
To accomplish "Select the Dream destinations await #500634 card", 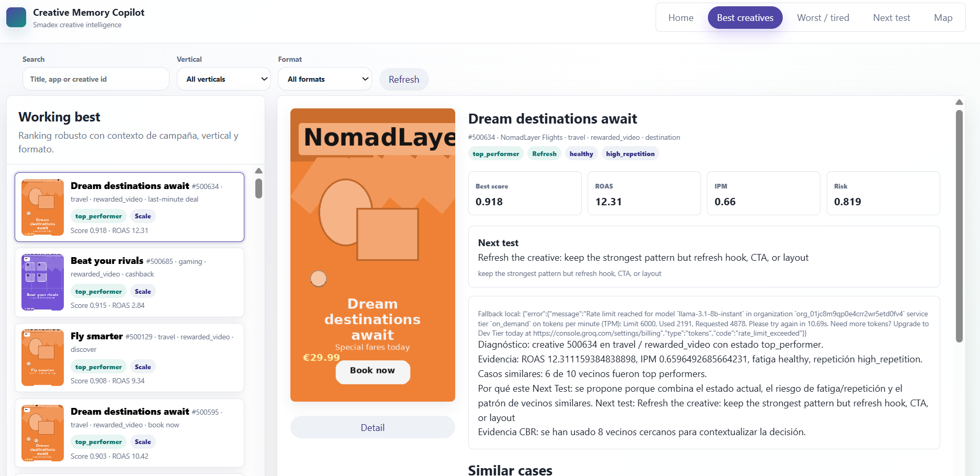I will tap(129, 207).
